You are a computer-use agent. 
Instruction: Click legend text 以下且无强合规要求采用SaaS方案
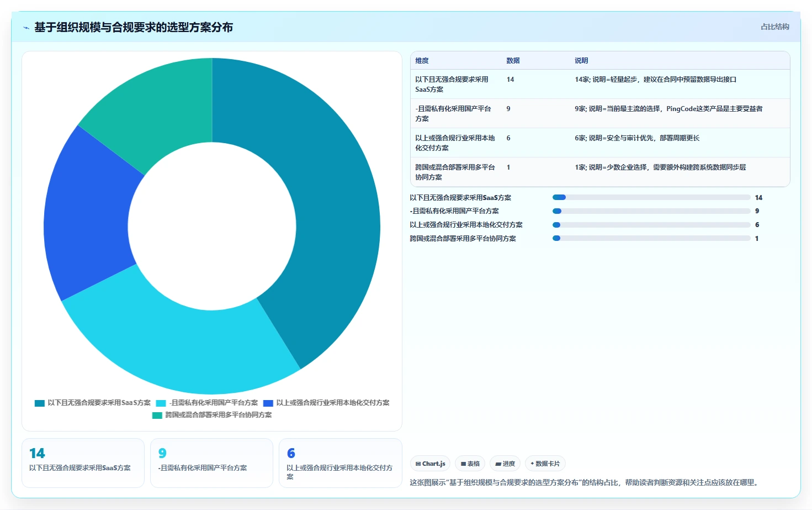pyautogui.click(x=99, y=403)
